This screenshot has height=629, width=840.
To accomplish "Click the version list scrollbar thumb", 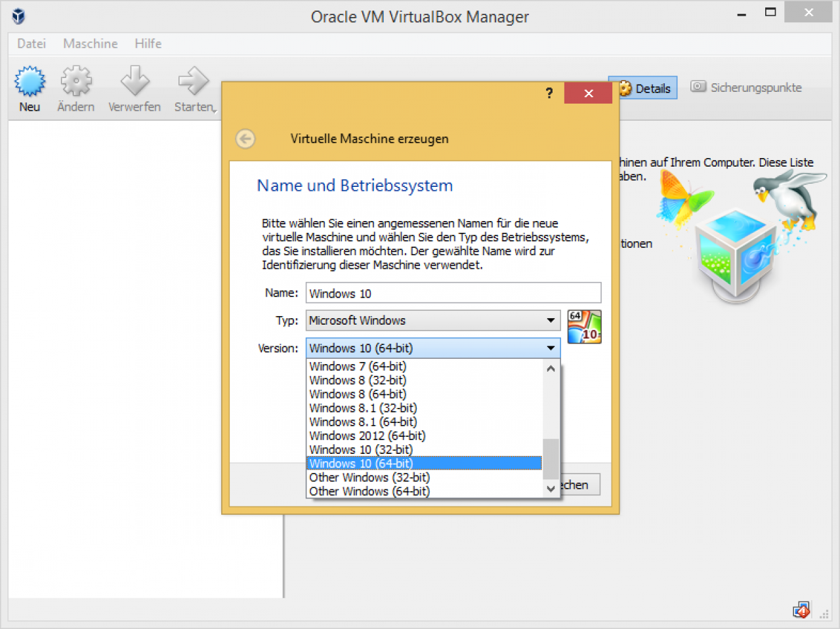I will point(551,459).
